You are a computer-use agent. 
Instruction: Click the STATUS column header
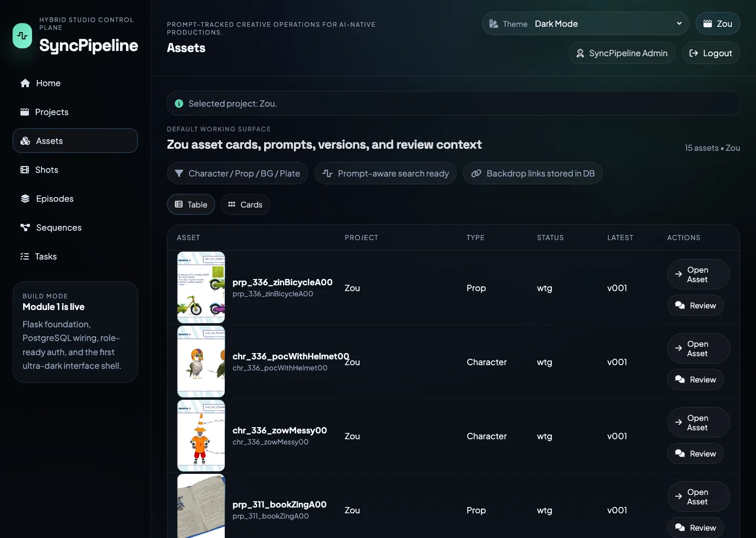(x=550, y=237)
